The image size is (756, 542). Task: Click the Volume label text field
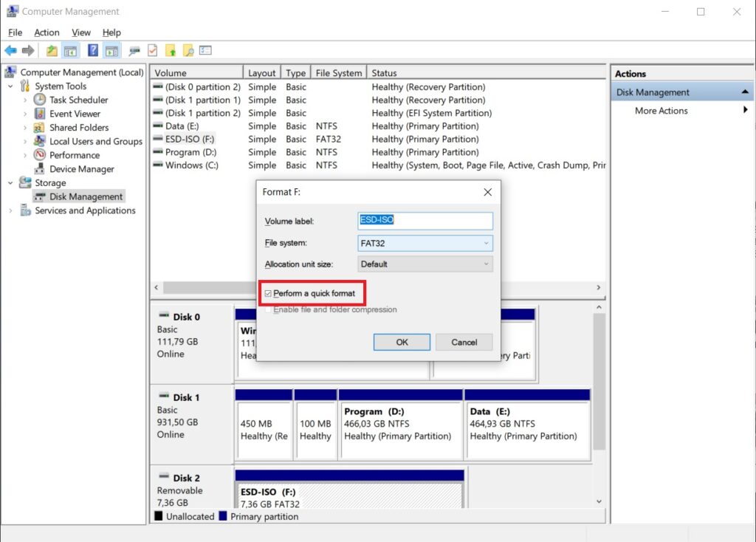pos(425,220)
